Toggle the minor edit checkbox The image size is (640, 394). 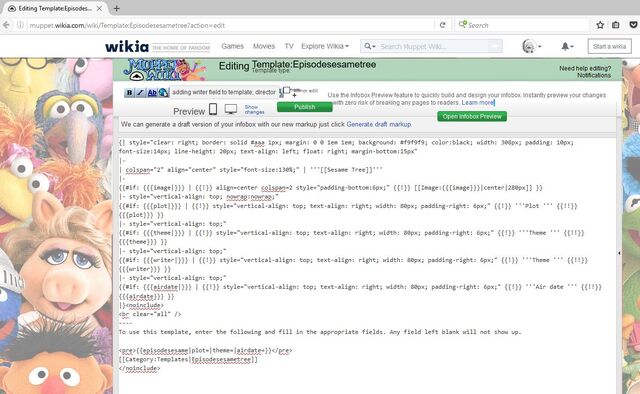click(x=287, y=90)
